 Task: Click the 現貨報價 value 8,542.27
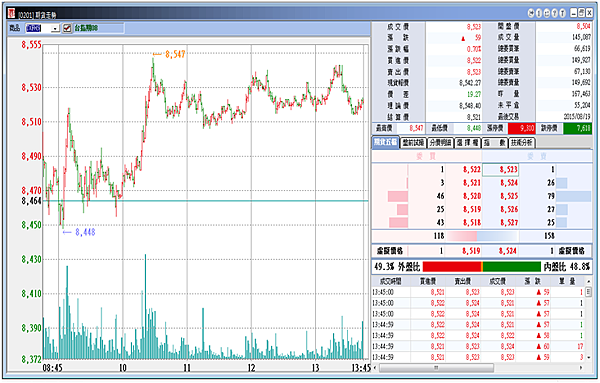coord(470,83)
